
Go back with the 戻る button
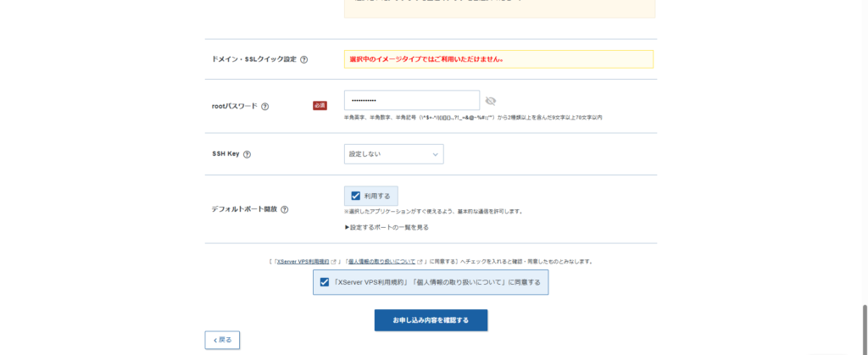[222, 340]
